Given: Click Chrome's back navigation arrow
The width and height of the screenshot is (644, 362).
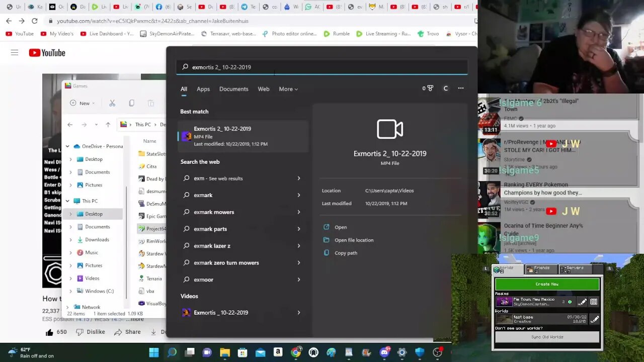Looking at the screenshot, I should coord(9,21).
